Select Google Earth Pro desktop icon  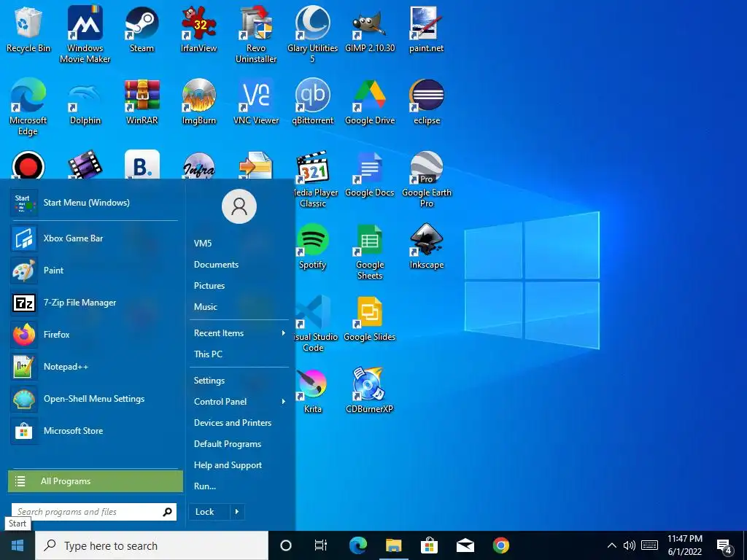426,179
